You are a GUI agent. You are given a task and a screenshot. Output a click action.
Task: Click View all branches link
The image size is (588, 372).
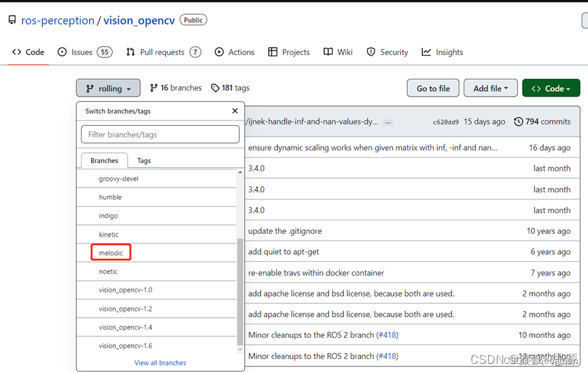coord(160,362)
